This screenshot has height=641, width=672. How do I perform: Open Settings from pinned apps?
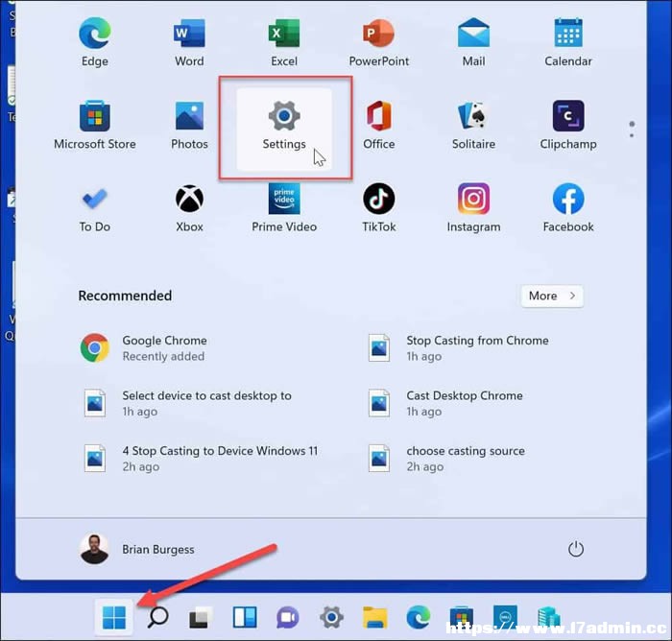[x=284, y=129]
